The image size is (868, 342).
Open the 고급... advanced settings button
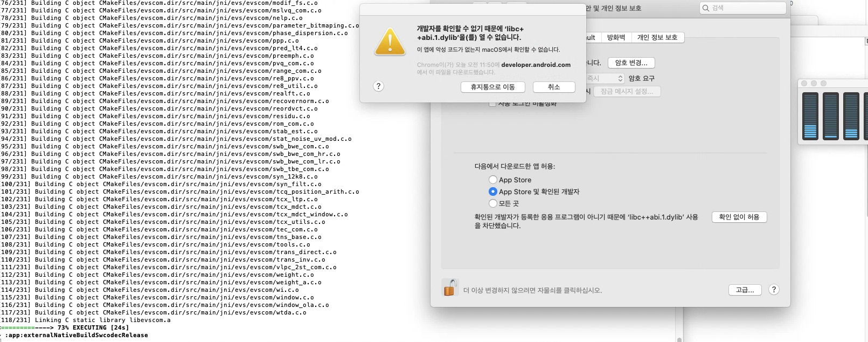745,290
